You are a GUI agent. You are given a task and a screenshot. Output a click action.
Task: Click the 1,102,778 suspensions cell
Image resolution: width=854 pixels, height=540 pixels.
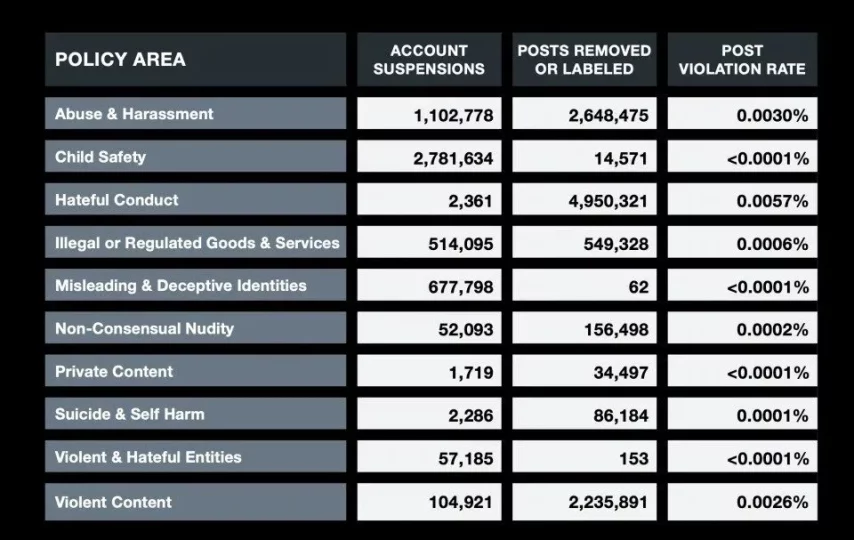(x=430, y=115)
